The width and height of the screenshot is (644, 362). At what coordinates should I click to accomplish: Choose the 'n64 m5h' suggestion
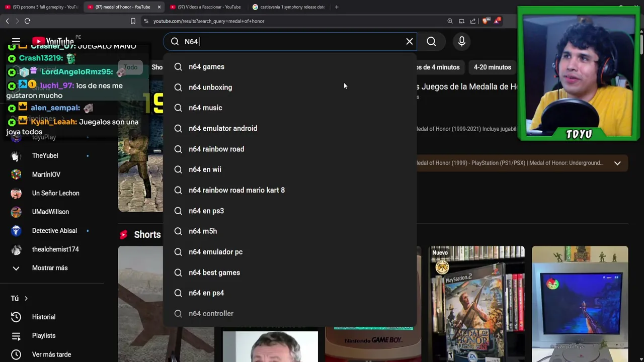tap(290, 231)
